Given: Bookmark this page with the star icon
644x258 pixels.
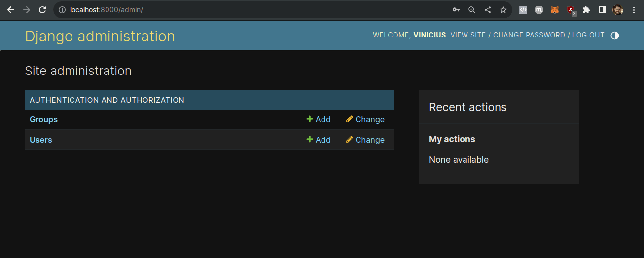Looking at the screenshot, I should click(x=503, y=10).
